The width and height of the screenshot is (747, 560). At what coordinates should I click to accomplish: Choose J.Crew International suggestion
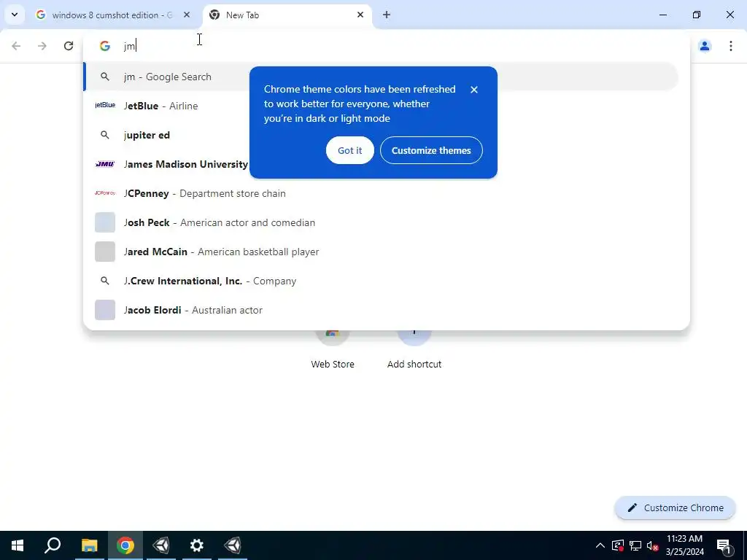point(387,281)
